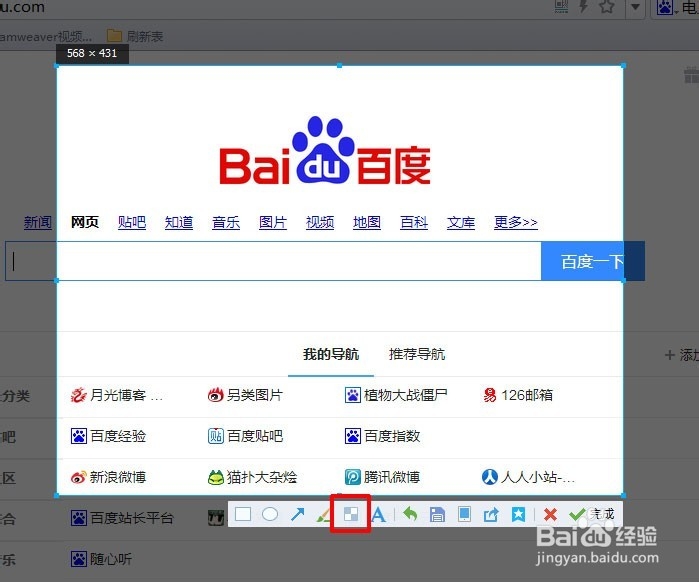Select the 网页 search category

[85, 222]
